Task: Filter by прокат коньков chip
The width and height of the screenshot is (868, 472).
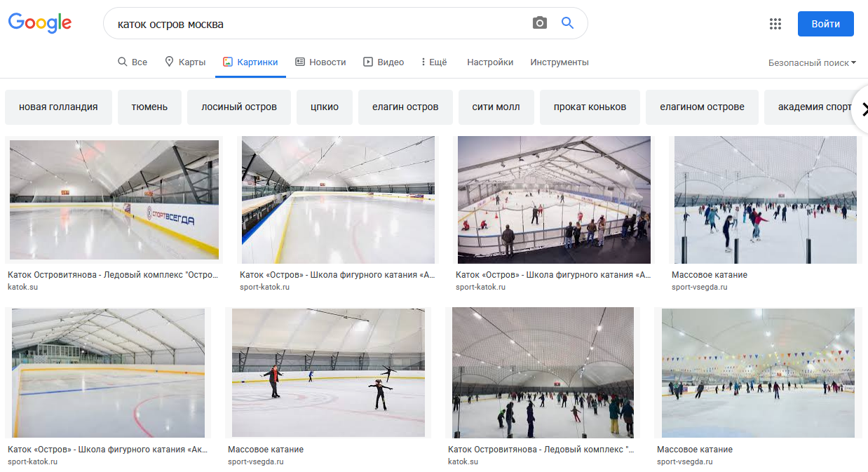Action: tap(590, 107)
